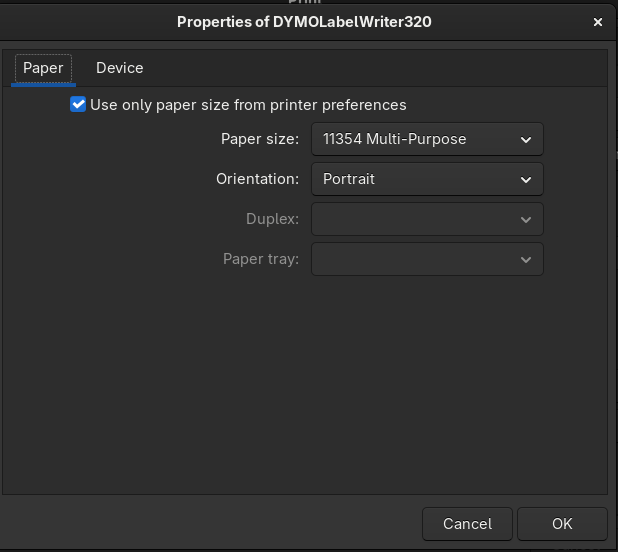Open the Paper size combo box showing 11354 Multi-Purpose
Image resolution: width=618 pixels, height=552 pixels.
(415, 139)
